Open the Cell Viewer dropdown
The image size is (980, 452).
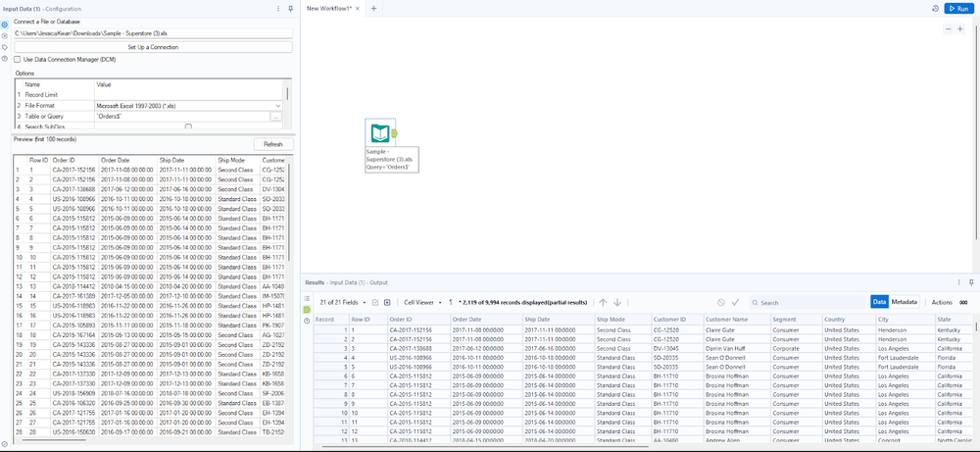click(424, 302)
